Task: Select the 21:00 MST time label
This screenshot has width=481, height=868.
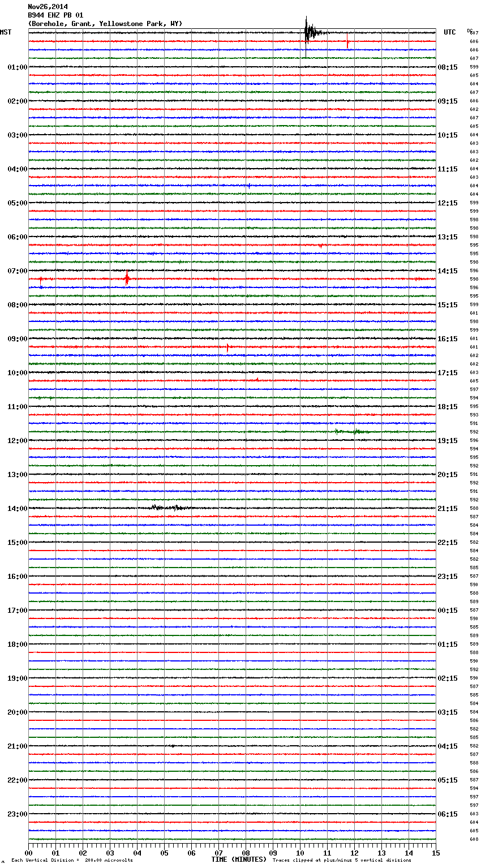Action: click(18, 746)
